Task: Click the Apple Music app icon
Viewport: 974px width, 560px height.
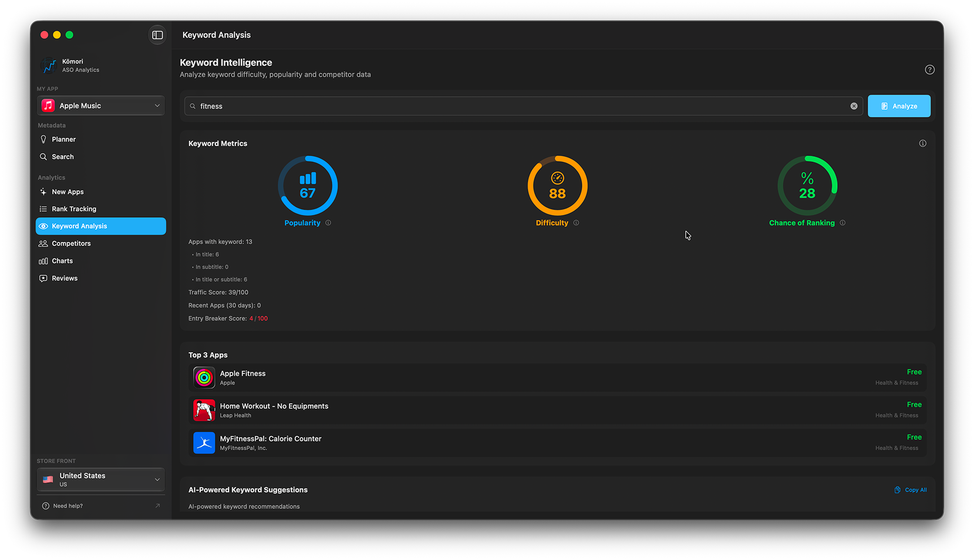Action: pos(48,106)
